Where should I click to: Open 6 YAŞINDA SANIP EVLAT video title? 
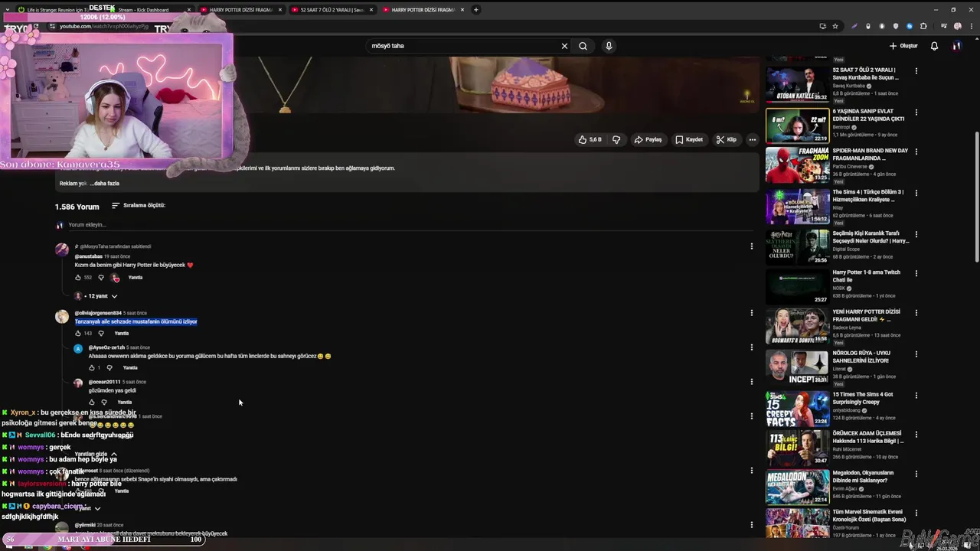pos(868,115)
